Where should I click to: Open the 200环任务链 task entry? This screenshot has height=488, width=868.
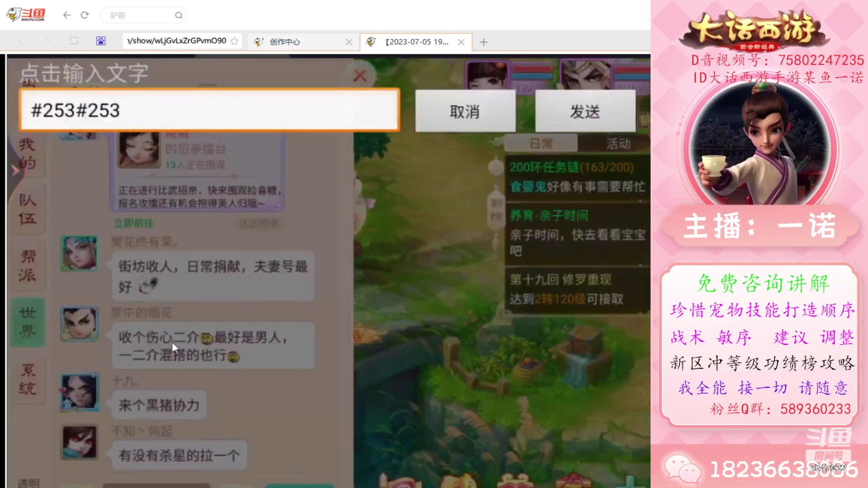tap(578, 177)
